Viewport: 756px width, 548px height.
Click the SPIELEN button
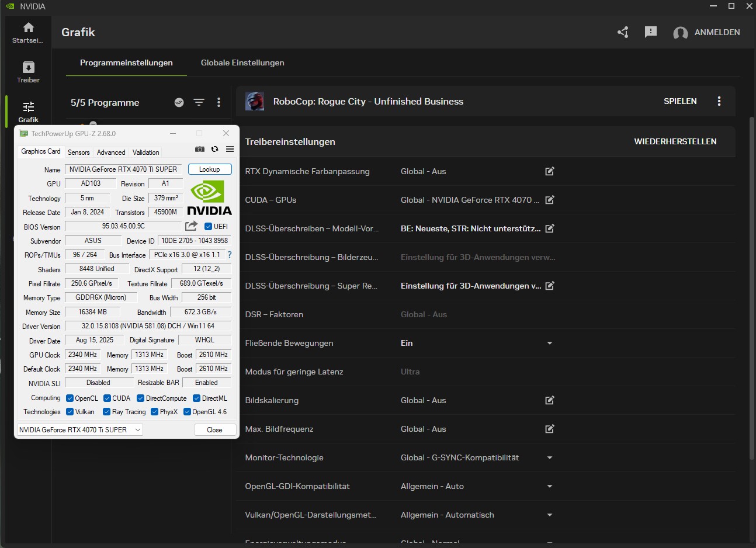680,101
